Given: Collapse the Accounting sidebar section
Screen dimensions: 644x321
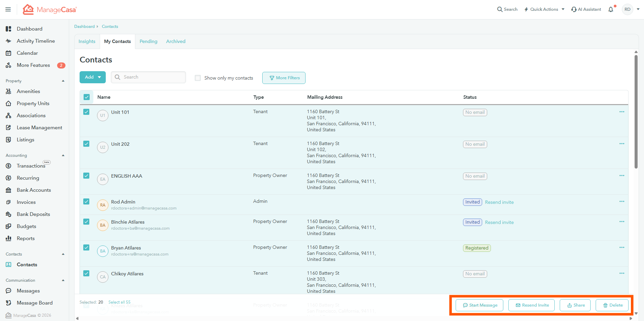Looking at the screenshot, I should [x=63, y=155].
